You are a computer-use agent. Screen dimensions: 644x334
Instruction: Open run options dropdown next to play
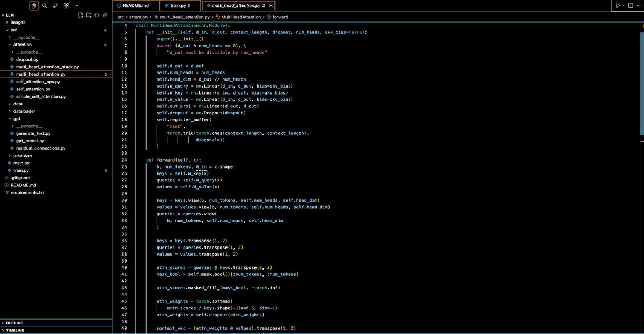624,5
